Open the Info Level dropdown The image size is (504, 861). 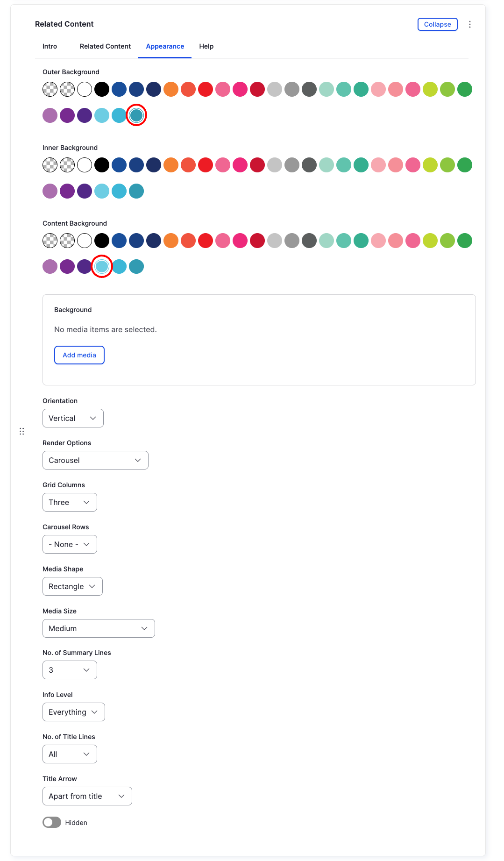pos(73,712)
